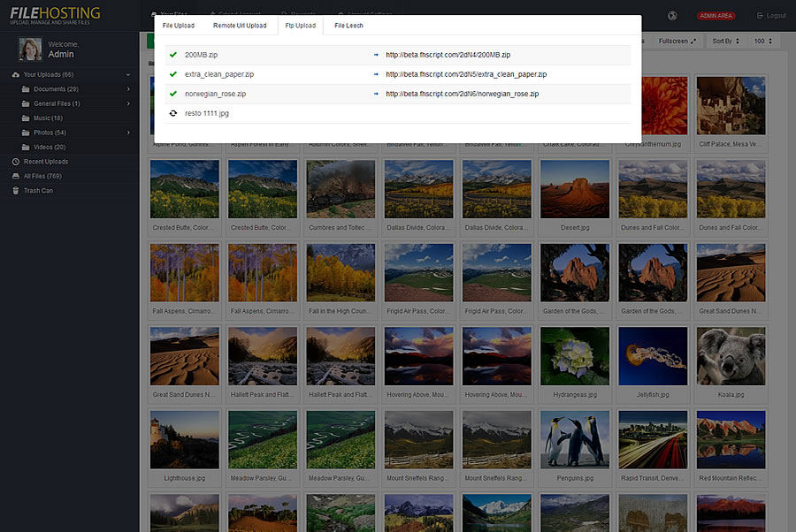Collapse the Your Uploads tree
The image size is (796, 532).
pyautogui.click(x=128, y=74)
